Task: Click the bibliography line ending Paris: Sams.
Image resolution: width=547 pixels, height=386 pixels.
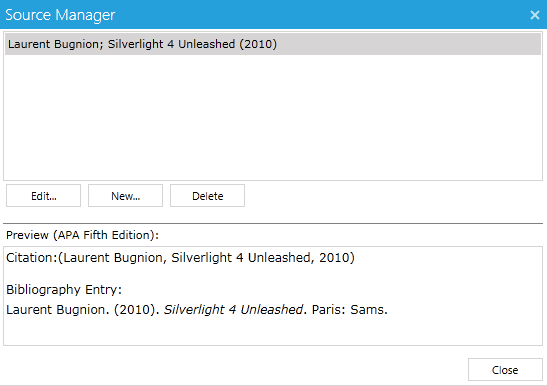Action: (x=197, y=310)
